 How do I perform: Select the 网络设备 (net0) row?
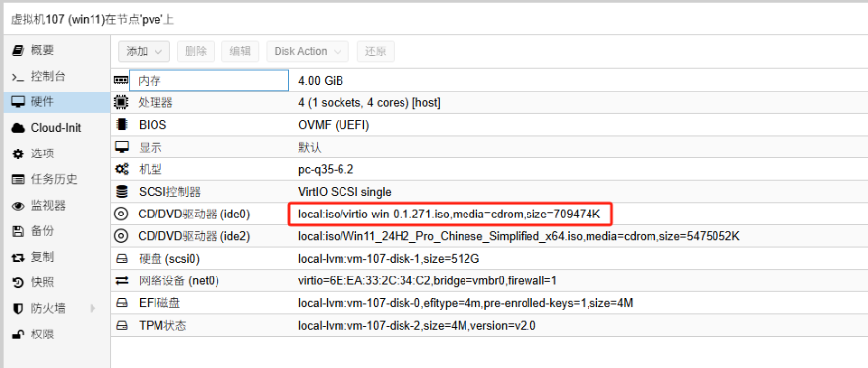489,281
